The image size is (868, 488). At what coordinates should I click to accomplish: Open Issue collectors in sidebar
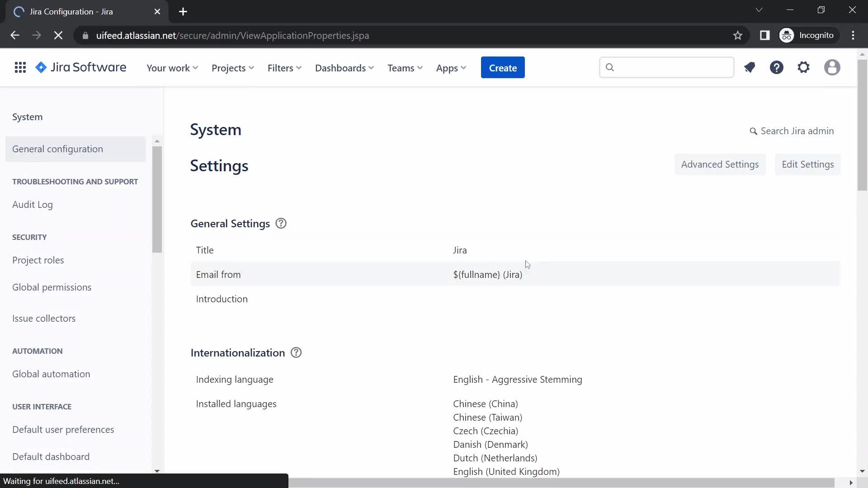(44, 319)
